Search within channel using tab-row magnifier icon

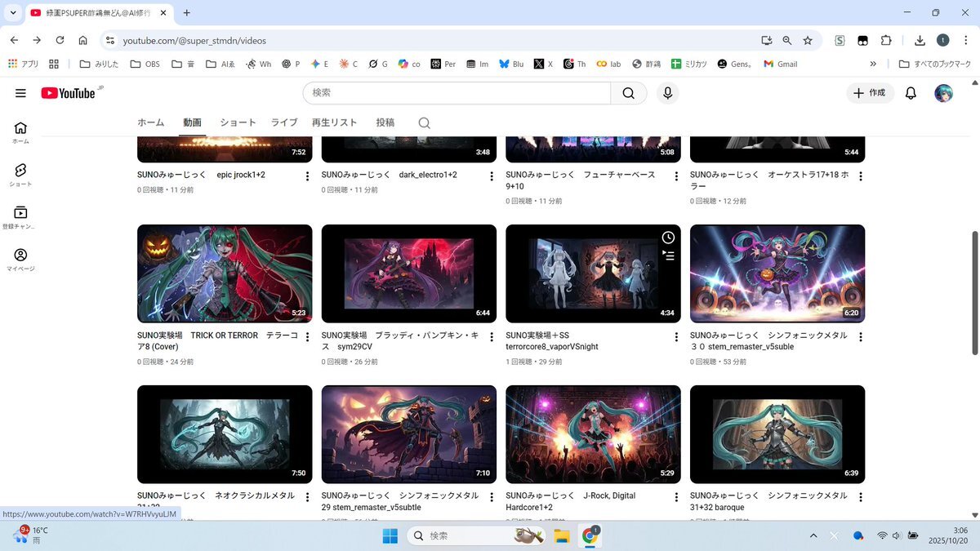[424, 123]
